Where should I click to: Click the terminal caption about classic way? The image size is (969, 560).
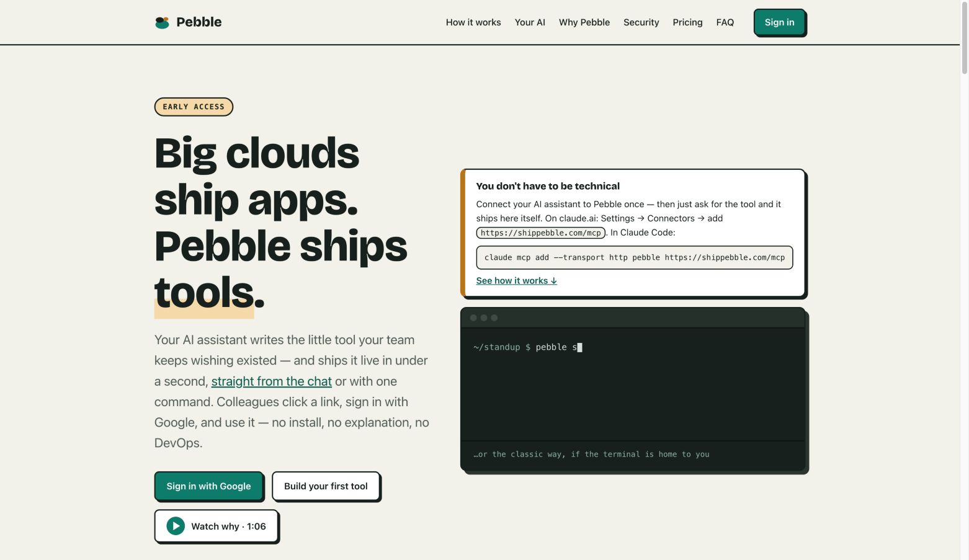point(591,455)
